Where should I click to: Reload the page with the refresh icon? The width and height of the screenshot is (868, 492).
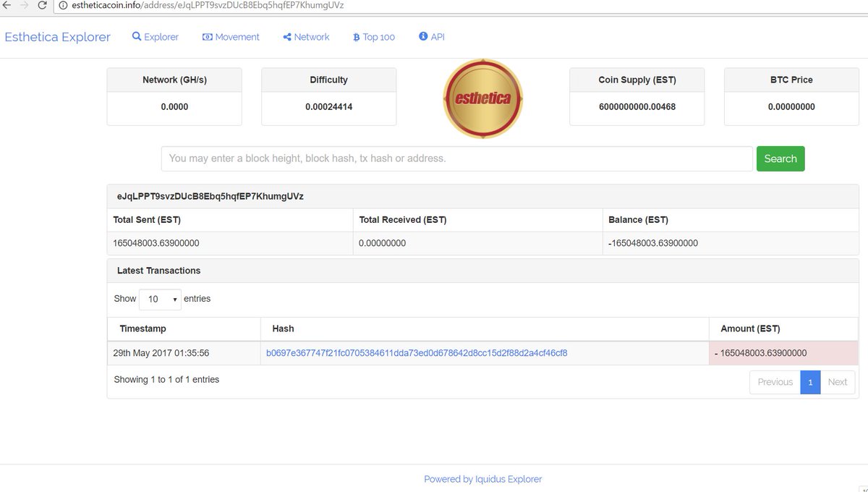click(x=42, y=5)
